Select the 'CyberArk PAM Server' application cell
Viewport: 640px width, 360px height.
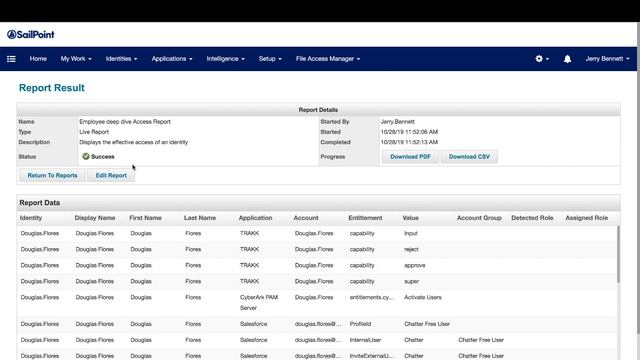[x=259, y=302]
